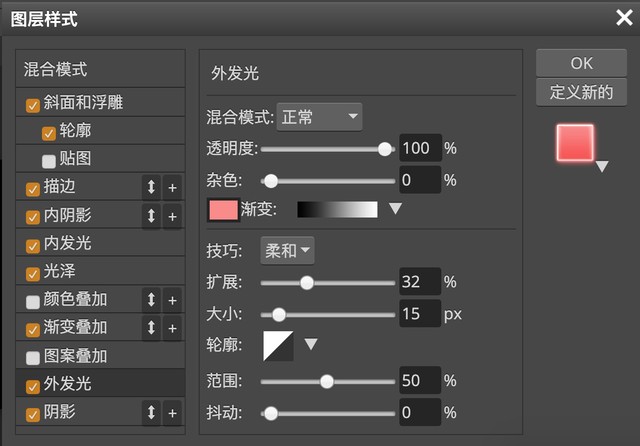Click plus icon next to 描边
The height and width of the screenshot is (446, 640).
coord(172,188)
